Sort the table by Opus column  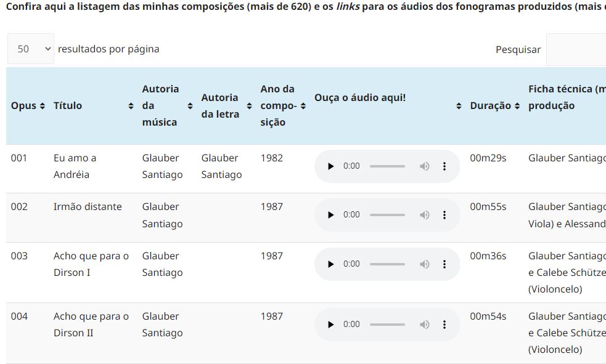(x=28, y=106)
